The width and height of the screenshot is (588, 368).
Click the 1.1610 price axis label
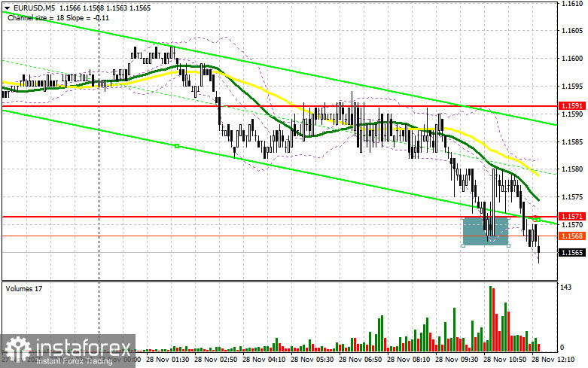572,3
